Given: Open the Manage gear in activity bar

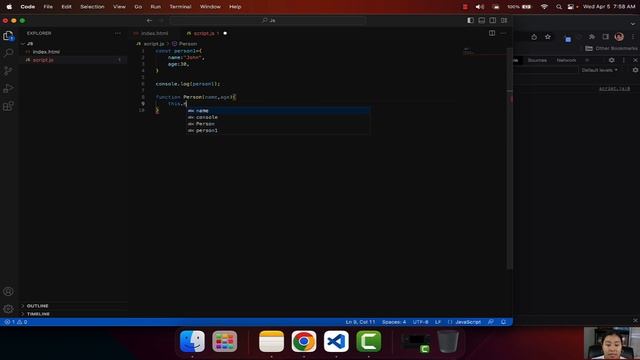Looking at the screenshot, I should 8,309.
